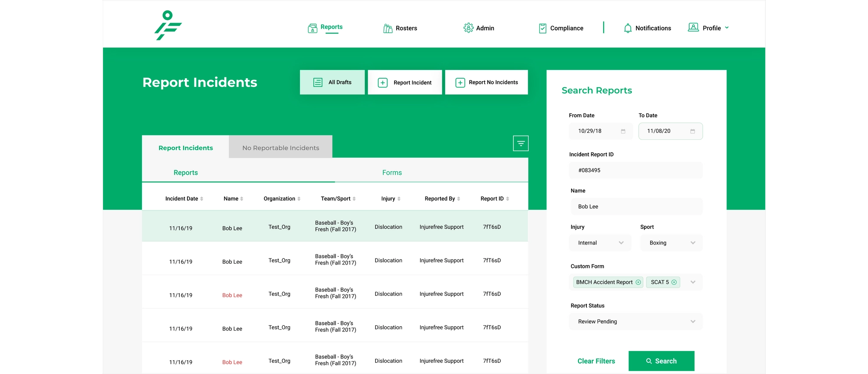The width and height of the screenshot is (868, 374).
Task: Switch to the Report Incidents tab
Action: pos(186,148)
